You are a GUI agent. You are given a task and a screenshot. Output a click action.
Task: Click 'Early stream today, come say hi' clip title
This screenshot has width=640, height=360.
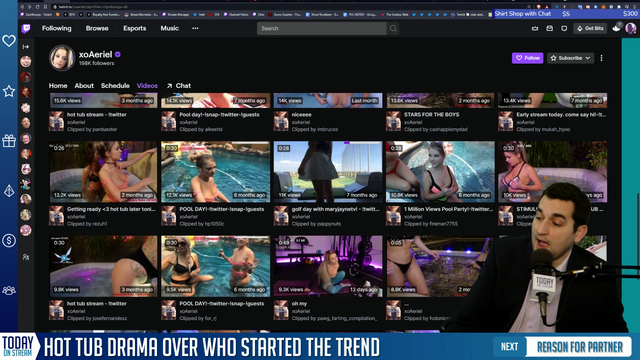(561, 115)
